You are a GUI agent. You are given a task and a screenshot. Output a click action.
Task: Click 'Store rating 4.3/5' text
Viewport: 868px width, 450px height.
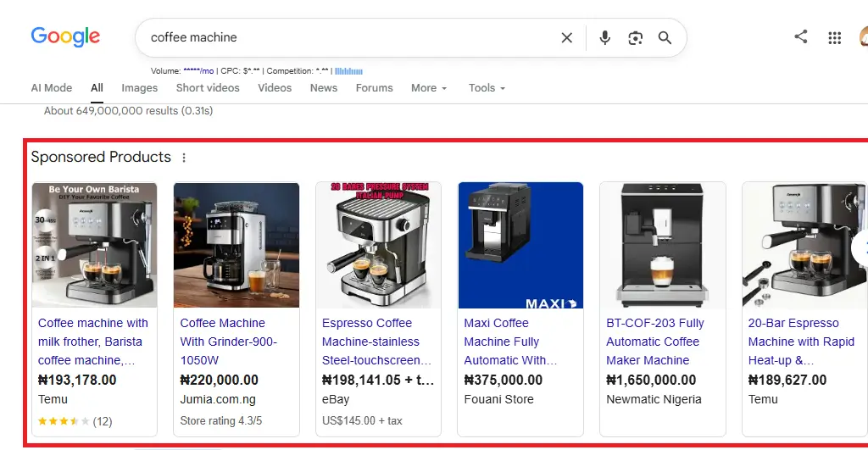221,421
